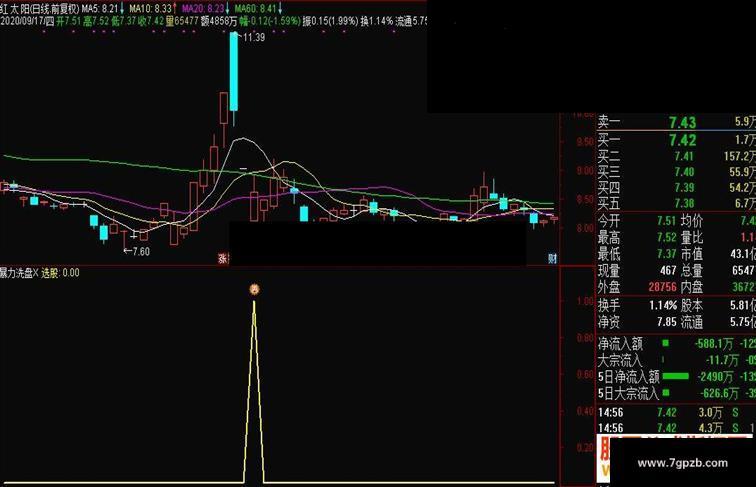Image resolution: width=756 pixels, height=487 pixels.
Task: Click the 现量 467 quote field
Action: [637, 270]
